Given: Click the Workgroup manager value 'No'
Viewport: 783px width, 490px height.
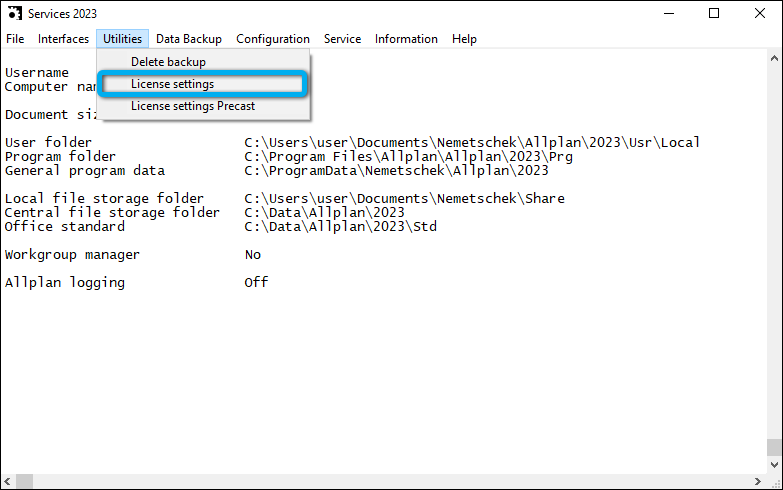Looking at the screenshot, I should click(x=253, y=255).
